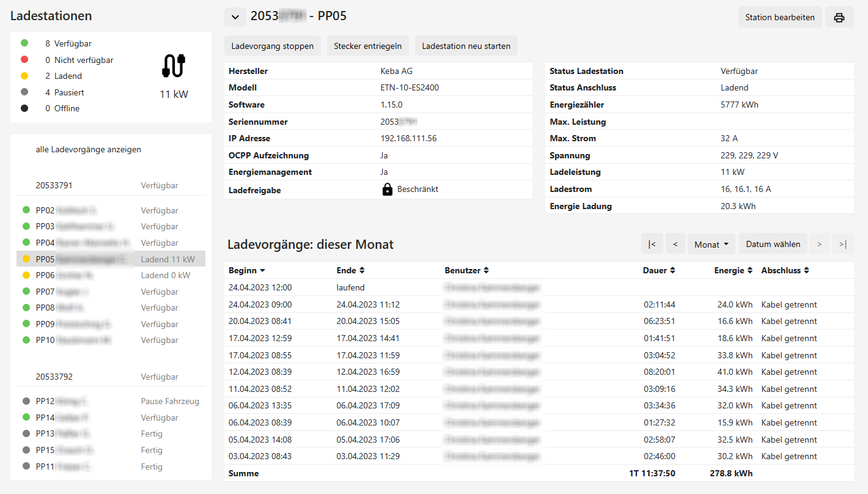Collapse station header with chevron button
The height and width of the screenshot is (494, 868).
click(235, 17)
